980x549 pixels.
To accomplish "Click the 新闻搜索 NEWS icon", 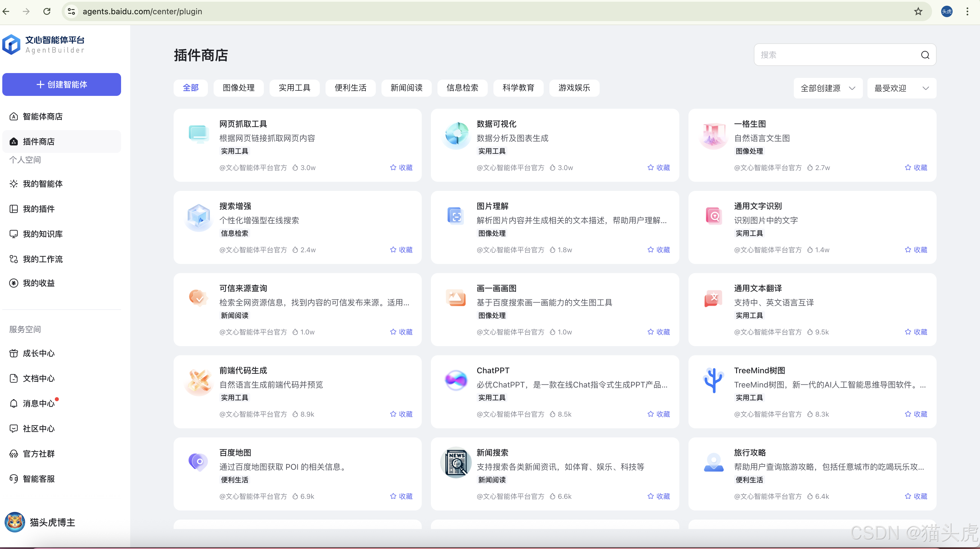I will pos(456,463).
